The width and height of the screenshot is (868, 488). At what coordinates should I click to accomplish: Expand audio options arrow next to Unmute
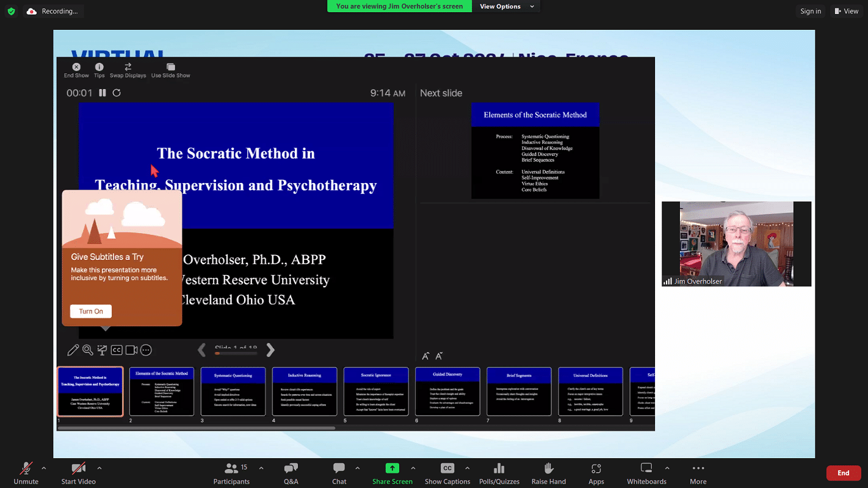click(44, 468)
